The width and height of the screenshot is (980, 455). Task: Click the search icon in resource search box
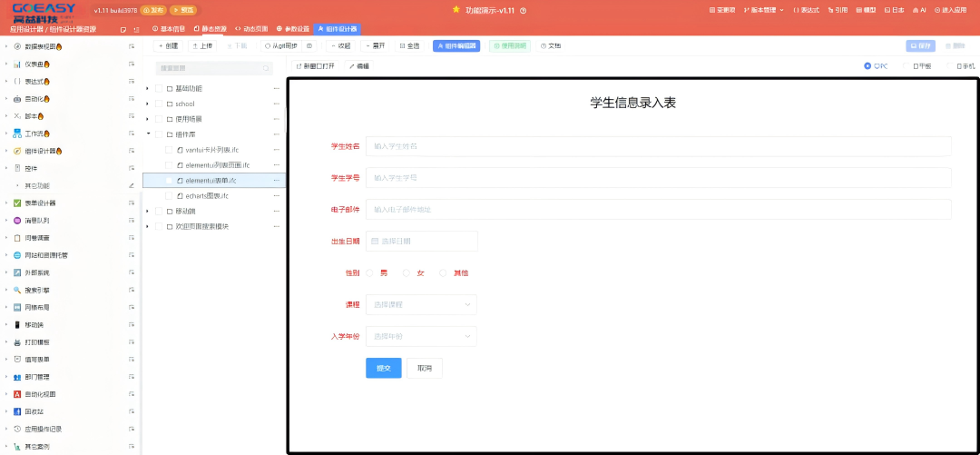pyautogui.click(x=266, y=68)
